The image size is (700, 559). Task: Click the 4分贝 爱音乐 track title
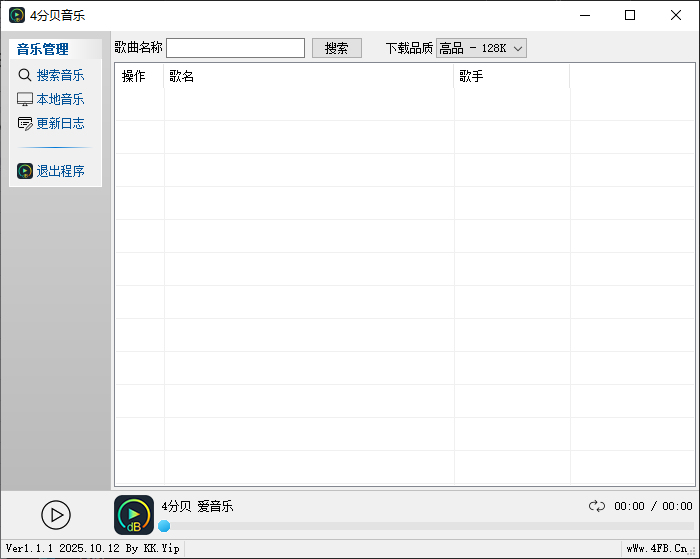pyautogui.click(x=197, y=506)
